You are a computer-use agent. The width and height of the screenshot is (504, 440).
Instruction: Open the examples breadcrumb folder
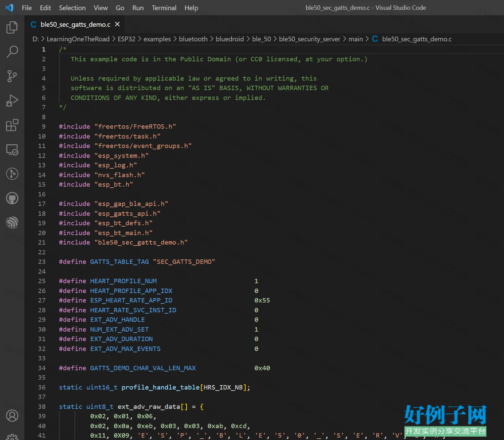pyautogui.click(x=157, y=39)
